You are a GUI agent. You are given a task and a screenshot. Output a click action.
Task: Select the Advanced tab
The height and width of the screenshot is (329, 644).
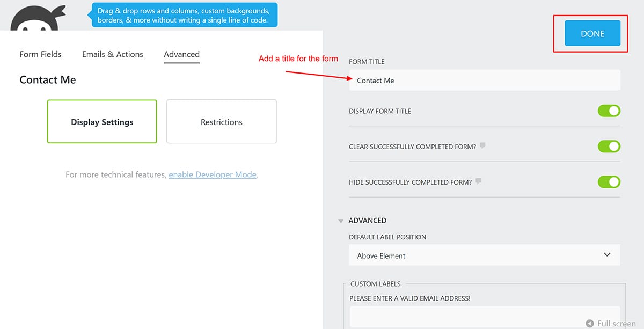[x=181, y=54]
